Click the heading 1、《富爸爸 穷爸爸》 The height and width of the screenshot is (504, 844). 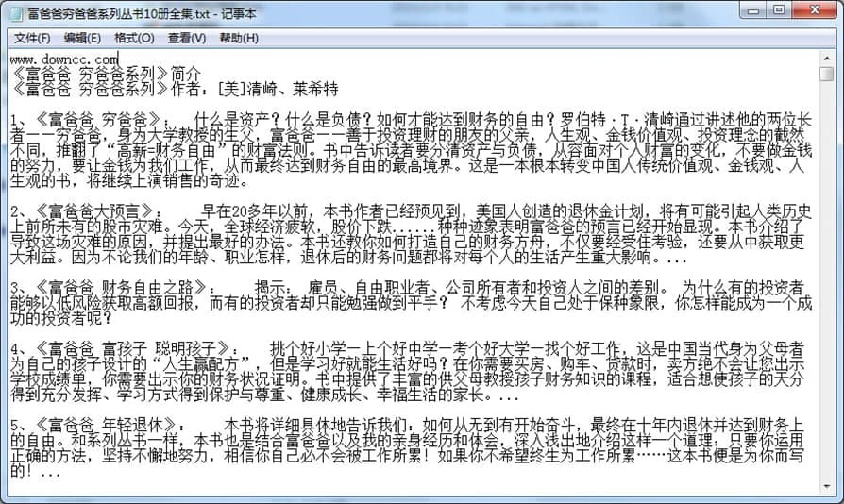pyautogui.click(x=86, y=120)
